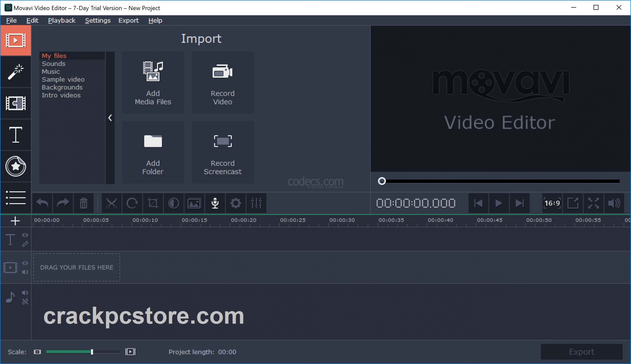
Task: Click Record Video tile
Action: pyautogui.click(x=223, y=83)
